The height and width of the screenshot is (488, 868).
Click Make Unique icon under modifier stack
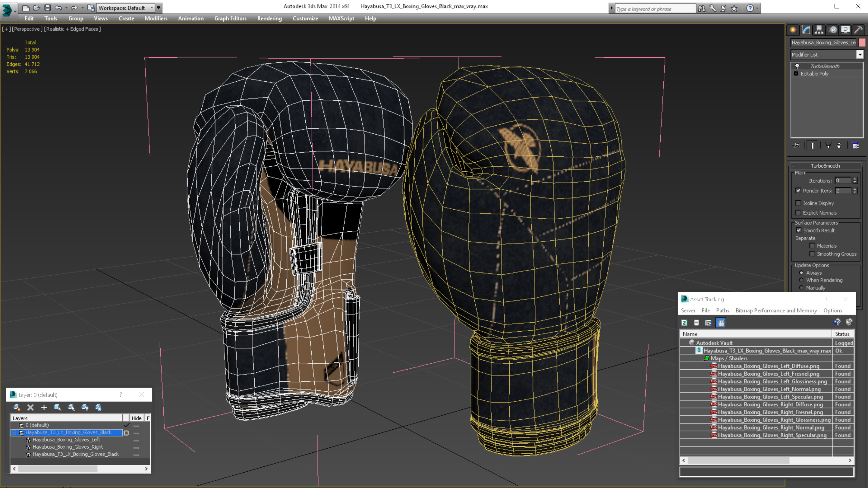(828, 145)
